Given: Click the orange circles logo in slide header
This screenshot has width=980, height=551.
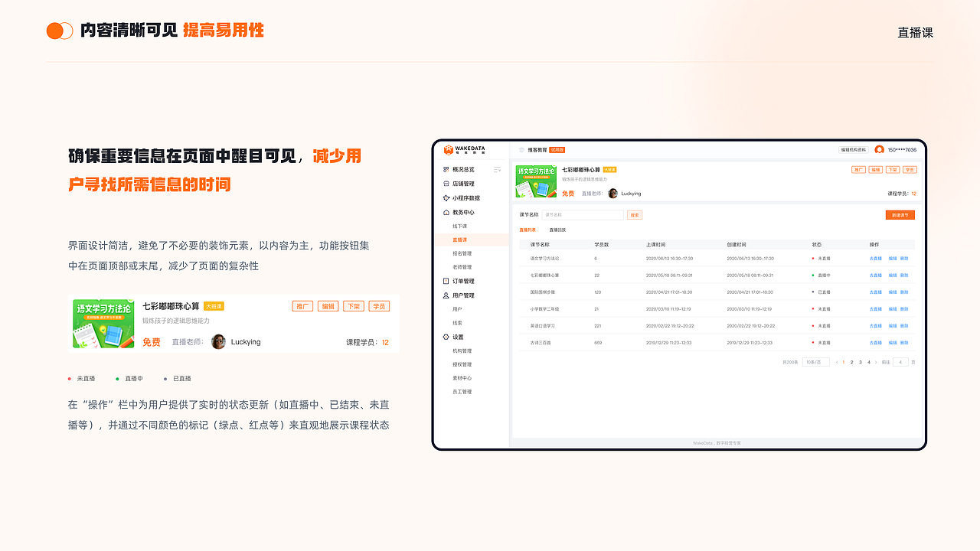Looking at the screenshot, I should tap(60, 31).
